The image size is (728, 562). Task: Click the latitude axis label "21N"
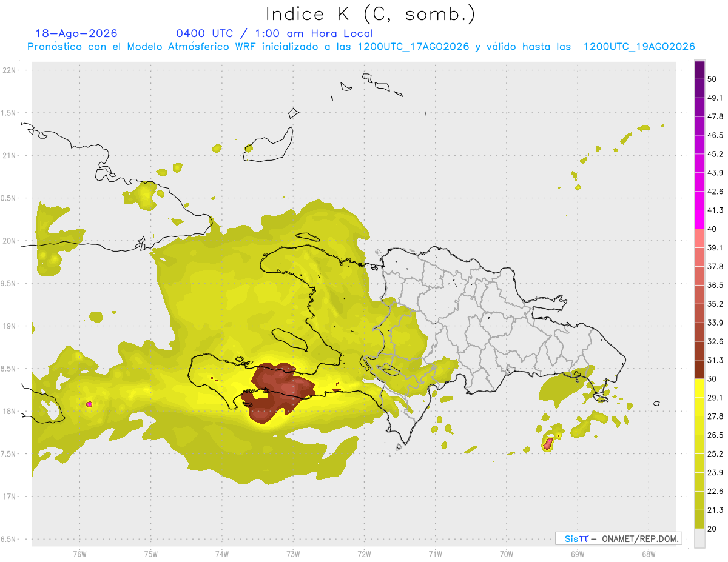(9, 155)
